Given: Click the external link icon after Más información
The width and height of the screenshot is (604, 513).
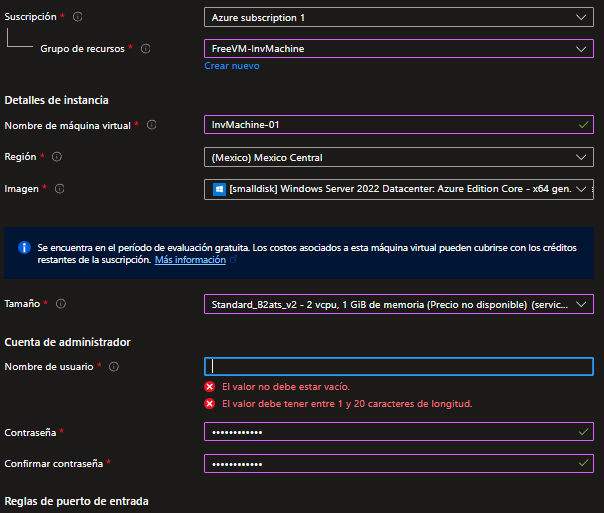Looking at the screenshot, I should (x=233, y=260).
